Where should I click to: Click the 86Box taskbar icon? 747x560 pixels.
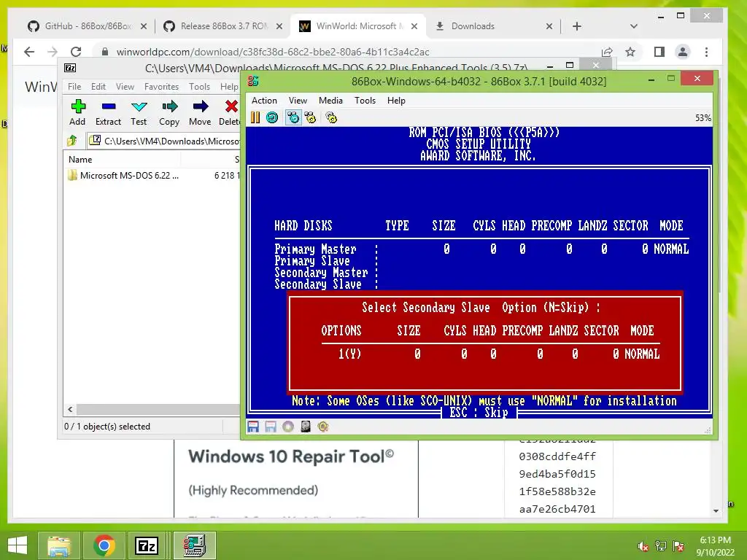click(194, 545)
